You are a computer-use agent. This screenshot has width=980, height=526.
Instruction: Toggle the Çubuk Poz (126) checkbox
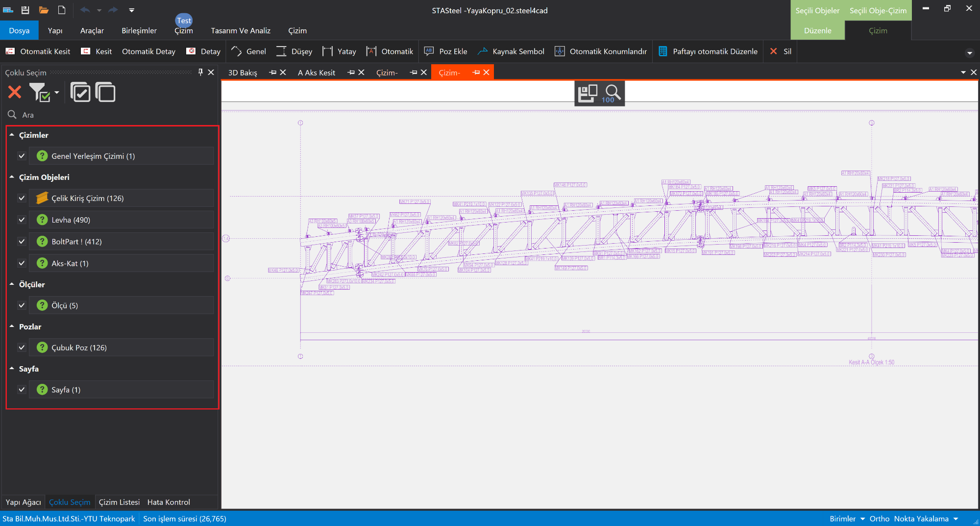coord(22,348)
